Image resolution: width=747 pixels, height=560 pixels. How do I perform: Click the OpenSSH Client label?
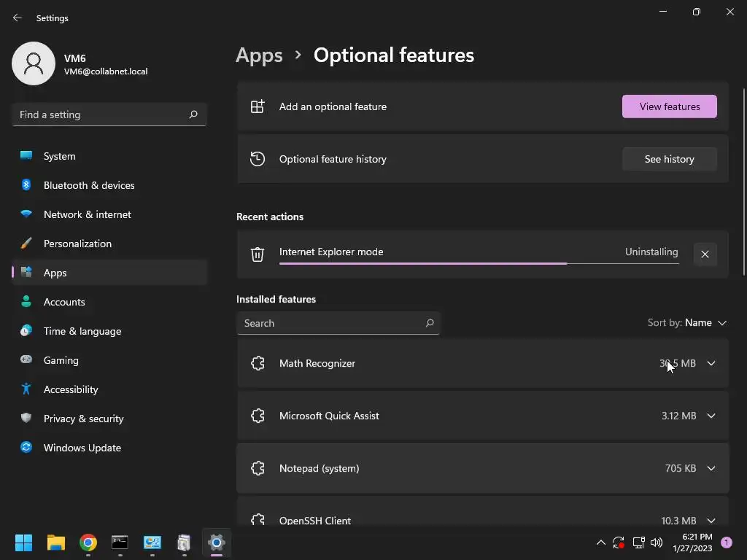coord(315,521)
